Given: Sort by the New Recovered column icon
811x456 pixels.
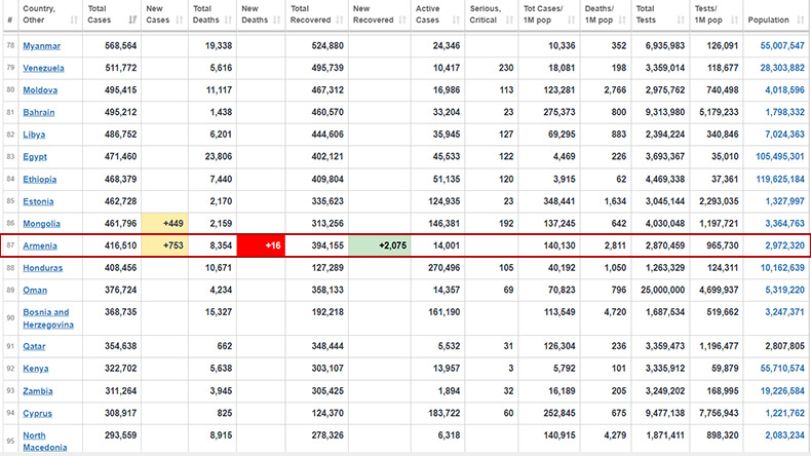Looking at the screenshot, I should pos(402,20).
